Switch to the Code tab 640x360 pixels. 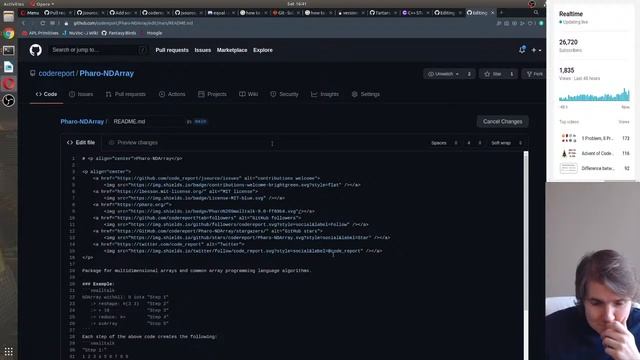pyautogui.click(x=46, y=94)
